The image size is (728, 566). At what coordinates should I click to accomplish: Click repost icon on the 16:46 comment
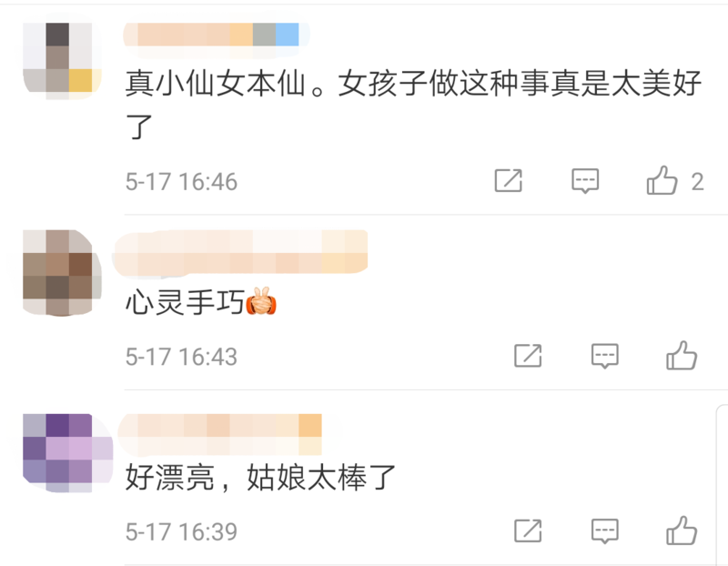coord(509,180)
